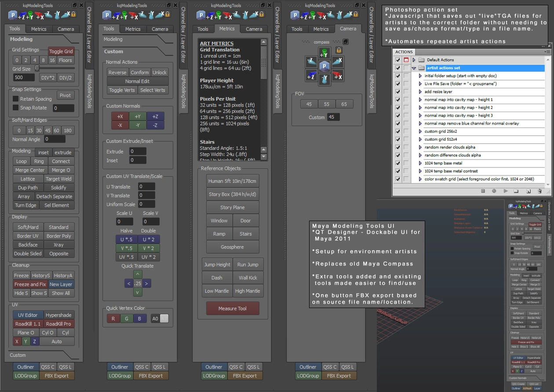This screenshot has width=554, height=392.
Task: Uncheck the 'add resize layer' action checkbox
Action: 398,91
